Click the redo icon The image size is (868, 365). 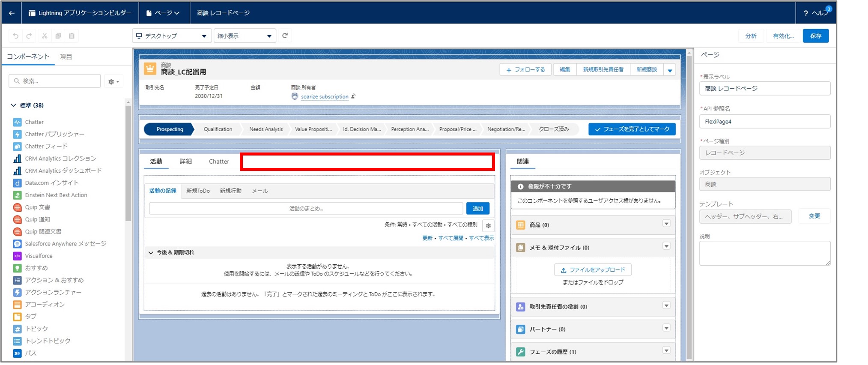pos(29,36)
